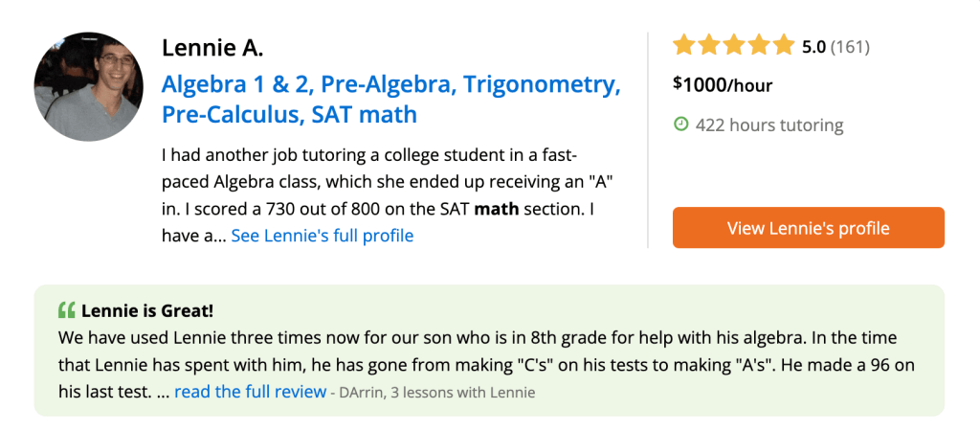The width and height of the screenshot is (980, 431).
Task: Click the 5.0 rating score
Action: coord(813,46)
